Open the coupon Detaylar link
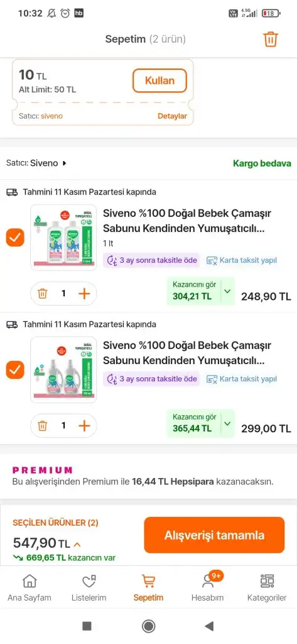The image size is (297, 644). (x=172, y=116)
